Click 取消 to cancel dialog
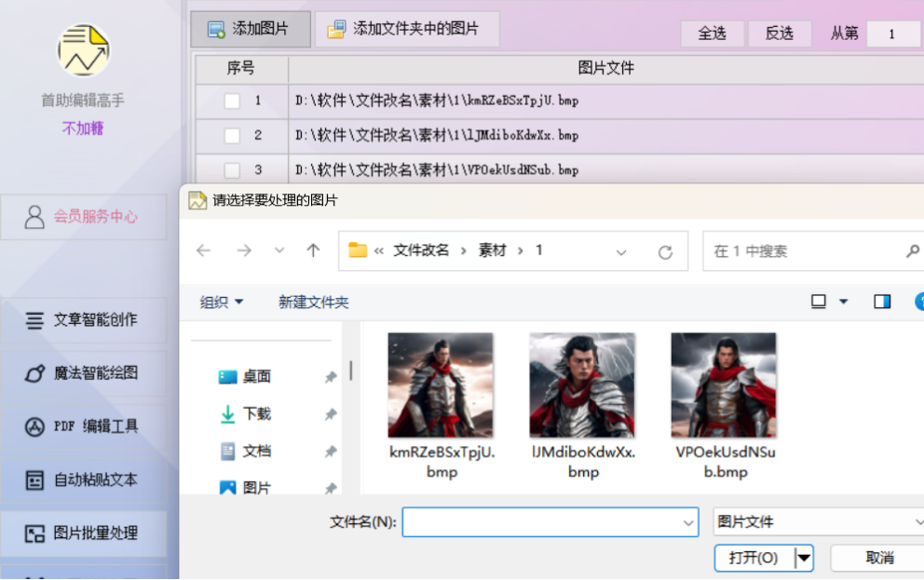The image size is (924, 580). 878,558
